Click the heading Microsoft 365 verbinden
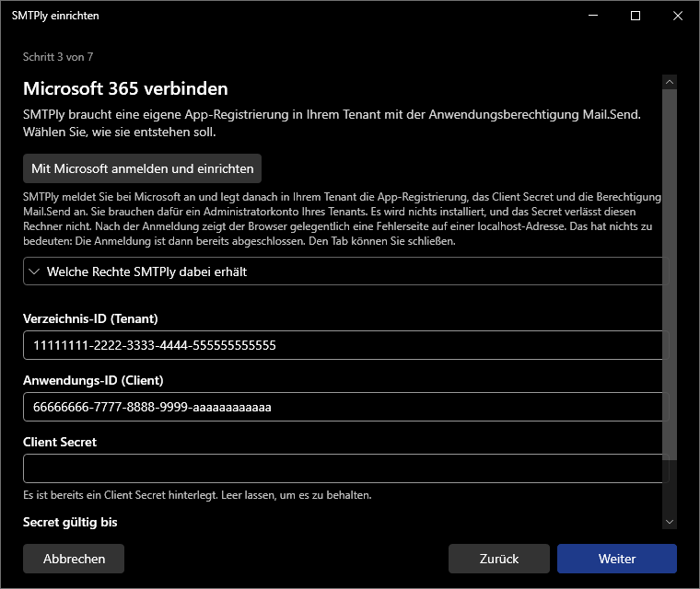 (125, 88)
